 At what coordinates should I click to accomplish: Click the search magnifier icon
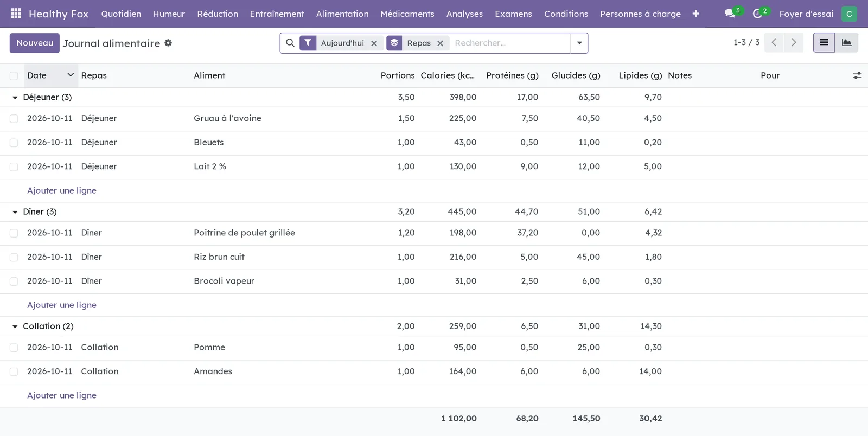[x=290, y=43]
